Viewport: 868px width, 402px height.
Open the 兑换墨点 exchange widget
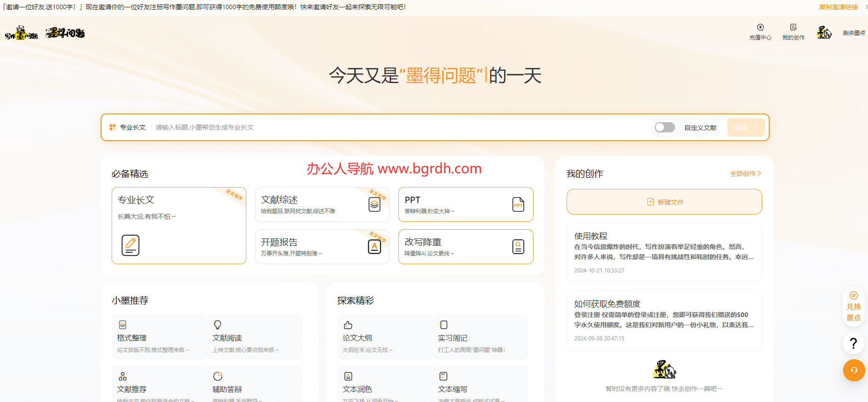[854, 307]
